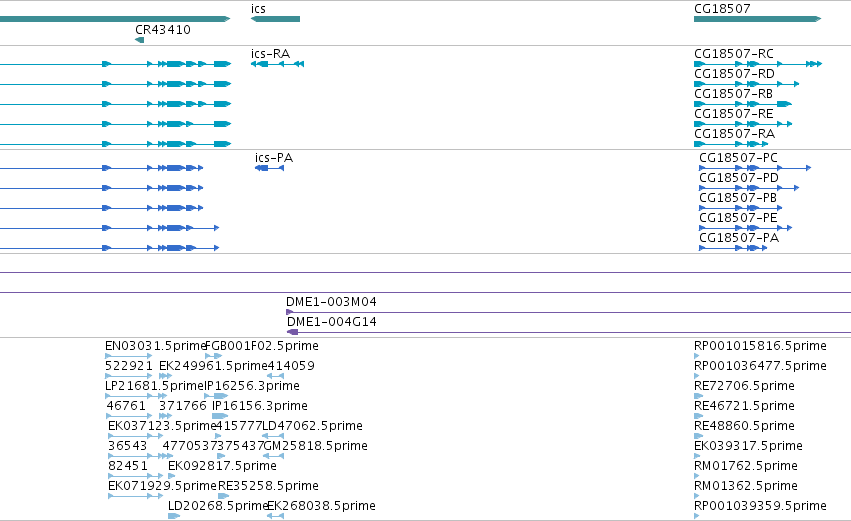Click the DME1-003M04 clone feature

click(568, 313)
